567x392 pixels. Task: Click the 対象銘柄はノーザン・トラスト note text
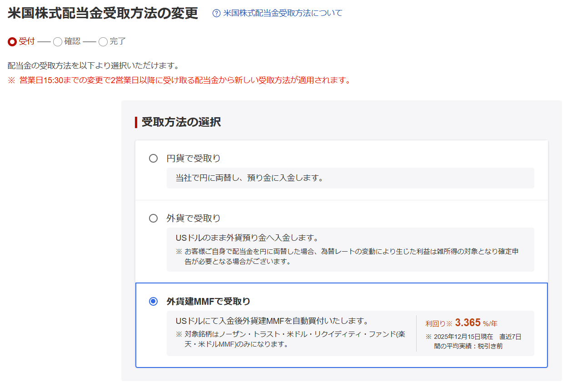(x=291, y=339)
